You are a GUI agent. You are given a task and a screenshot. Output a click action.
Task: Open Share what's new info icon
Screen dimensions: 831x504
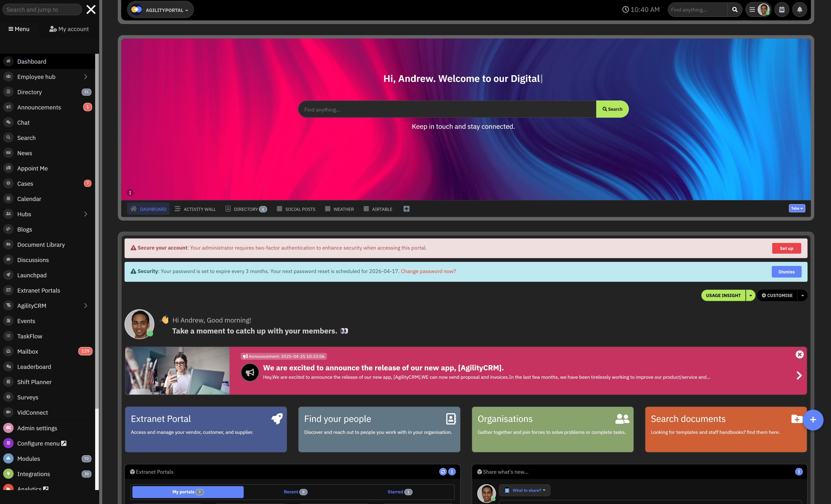tap(799, 472)
